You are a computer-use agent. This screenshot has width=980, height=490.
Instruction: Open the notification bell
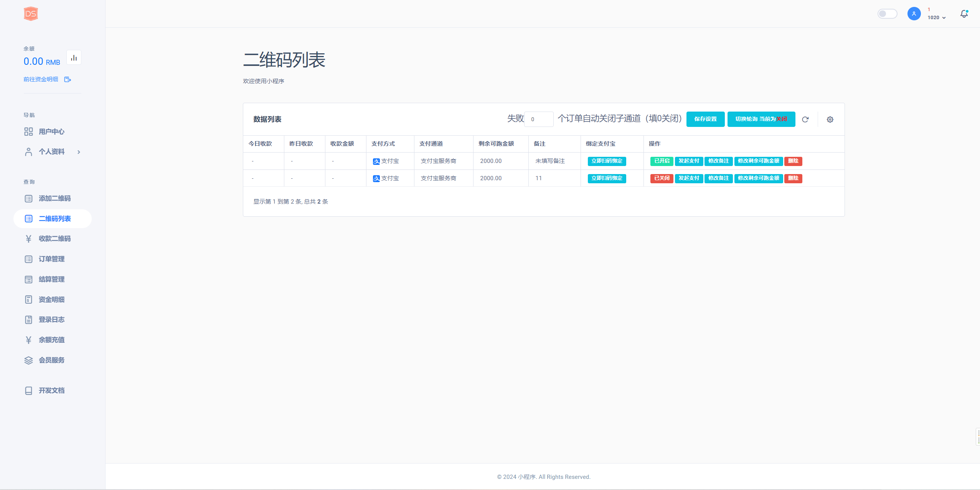[x=964, y=14]
